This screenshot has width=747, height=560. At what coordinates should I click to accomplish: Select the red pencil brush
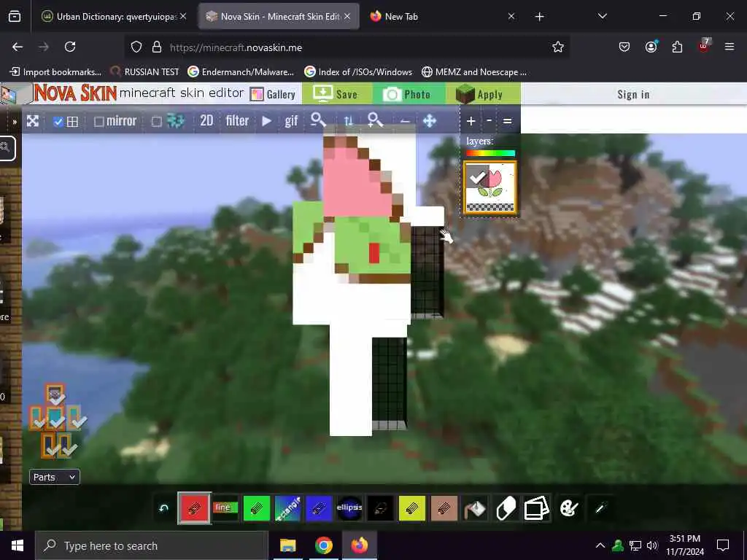coord(194,508)
